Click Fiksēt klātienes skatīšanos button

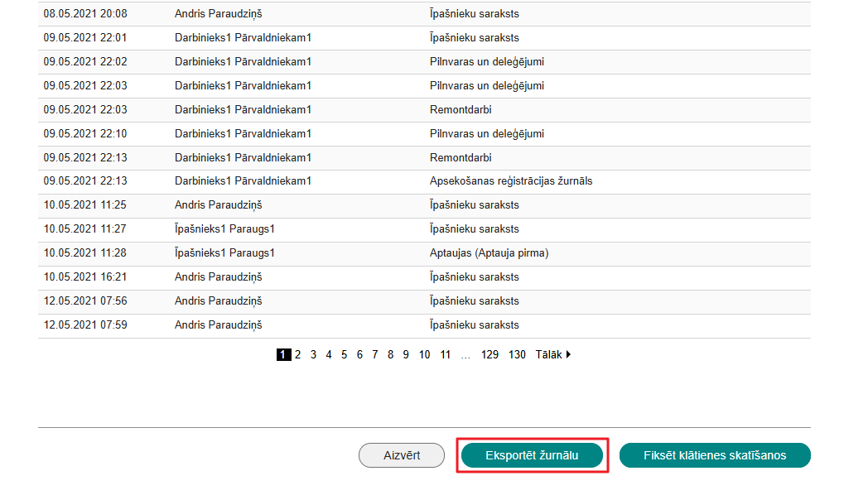click(715, 455)
